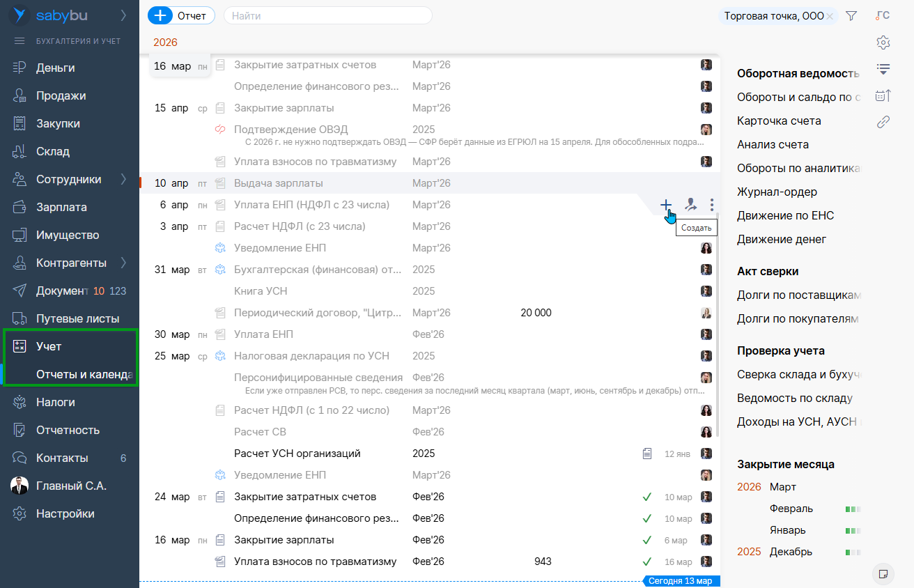Open Налоги in the sidebar
914x588 pixels.
point(56,402)
